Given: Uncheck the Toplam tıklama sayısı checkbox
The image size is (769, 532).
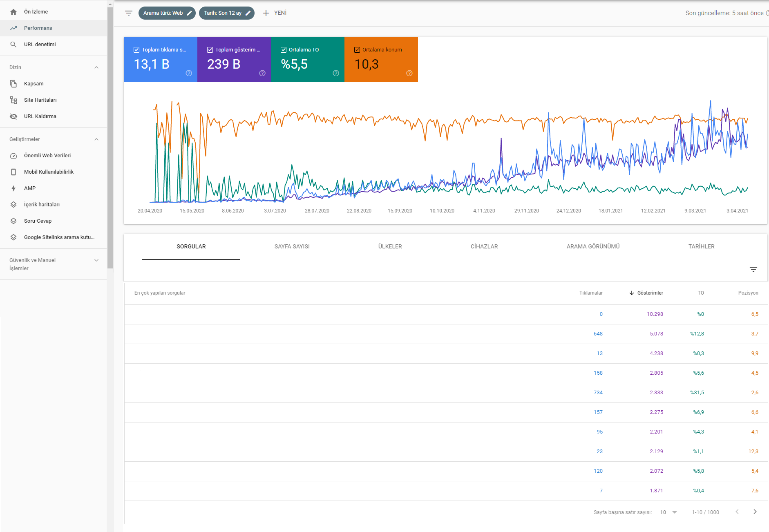Looking at the screenshot, I should click(x=136, y=50).
